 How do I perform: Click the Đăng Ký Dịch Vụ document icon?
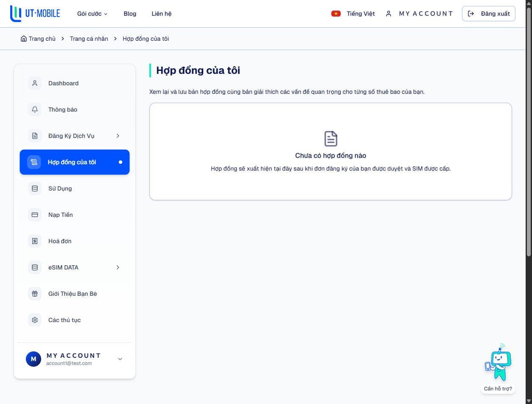(x=35, y=136)
